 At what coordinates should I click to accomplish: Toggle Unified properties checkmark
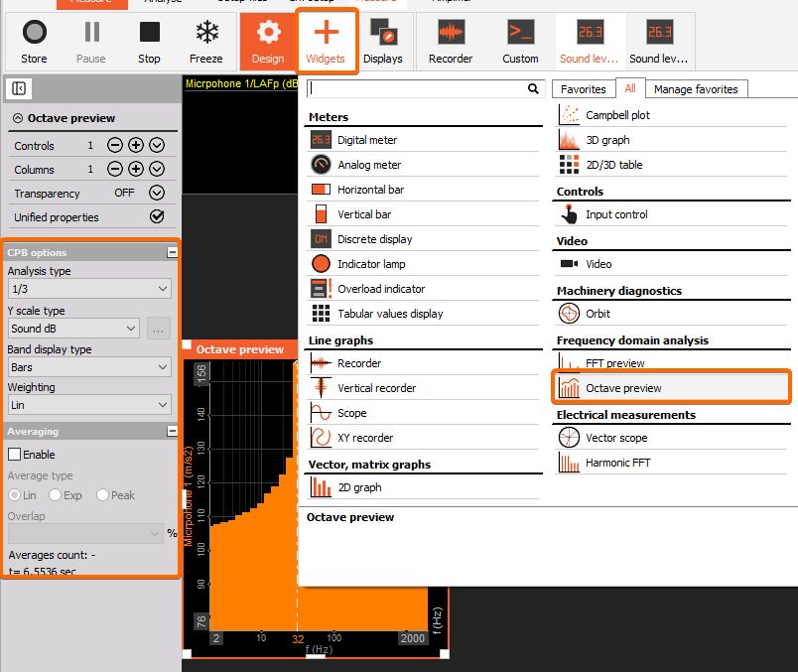pyautogui.click(x=157, y=216)
